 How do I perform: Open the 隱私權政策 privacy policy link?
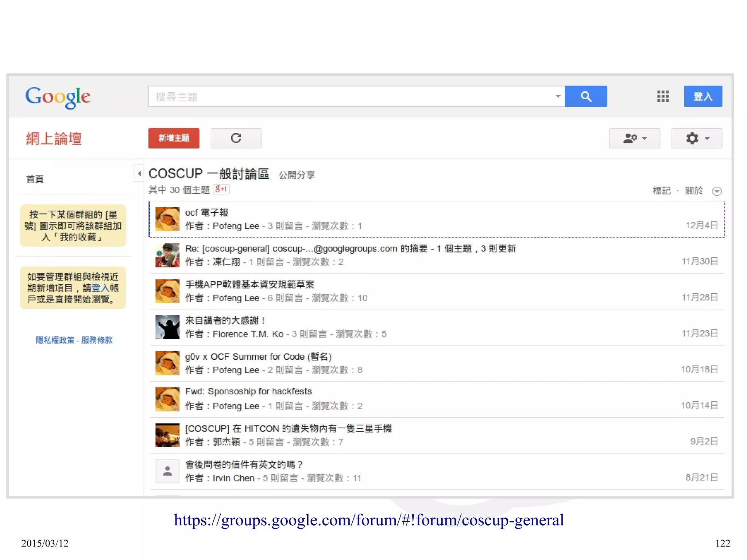tap(55, 340)
